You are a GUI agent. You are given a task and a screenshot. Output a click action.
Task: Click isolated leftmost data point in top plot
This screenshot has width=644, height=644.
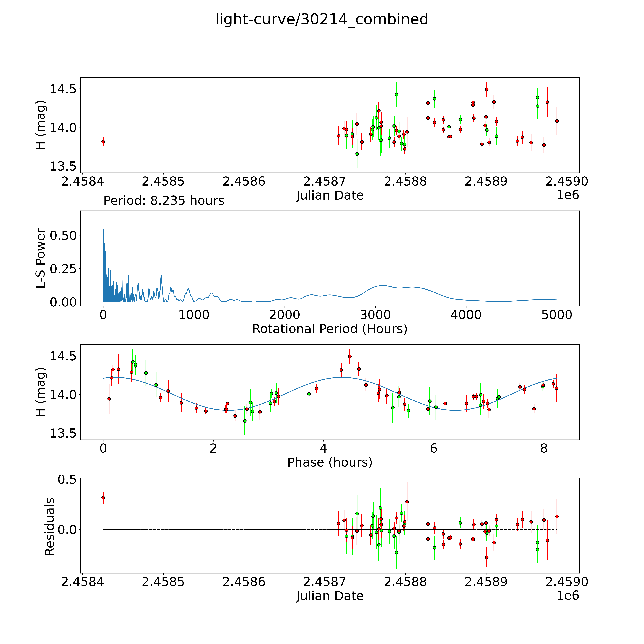tap(103, 142)
